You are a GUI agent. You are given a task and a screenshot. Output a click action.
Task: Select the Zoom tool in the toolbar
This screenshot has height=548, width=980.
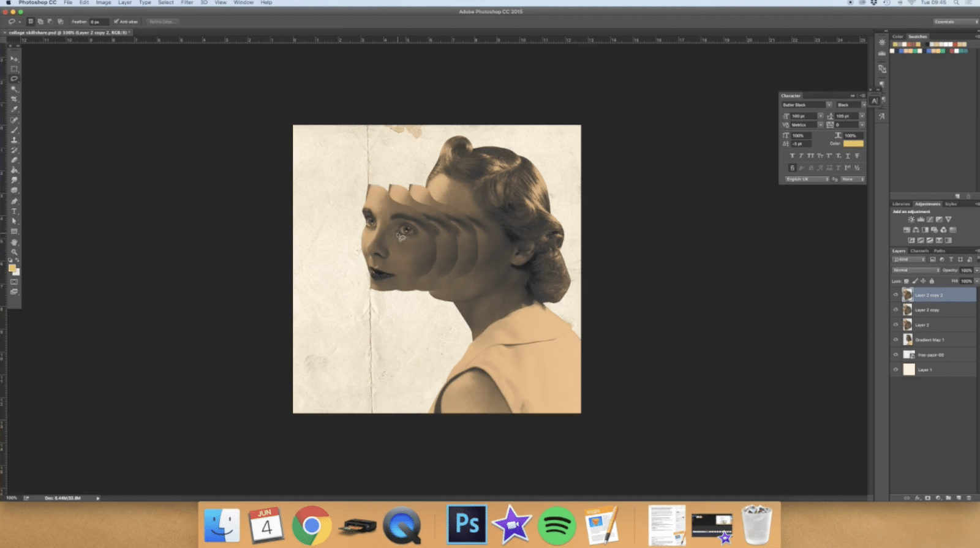(x=14, y=252)
